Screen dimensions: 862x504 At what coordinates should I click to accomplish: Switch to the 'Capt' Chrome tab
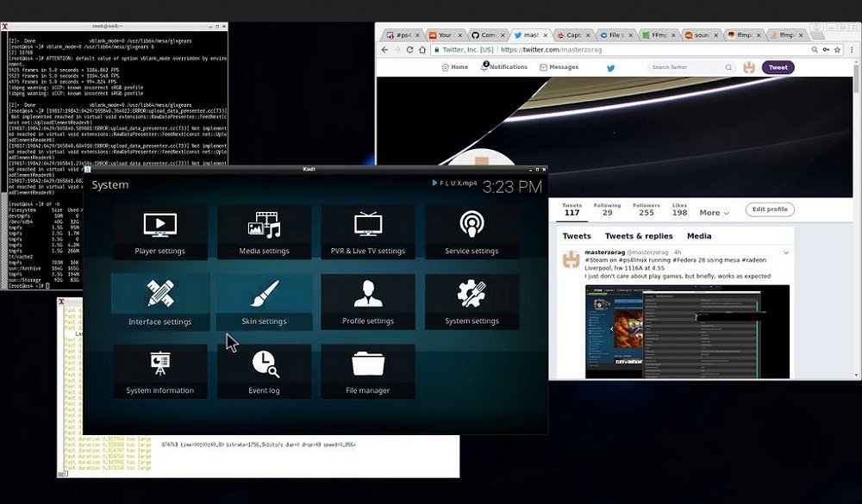pyautogui.click(x=574, y=34)
